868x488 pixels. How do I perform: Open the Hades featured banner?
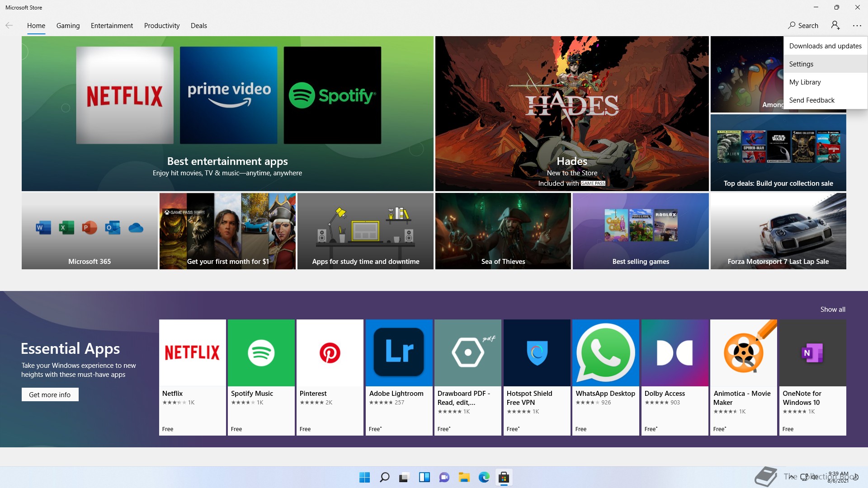pyautogui.click(x=572, y=113)
